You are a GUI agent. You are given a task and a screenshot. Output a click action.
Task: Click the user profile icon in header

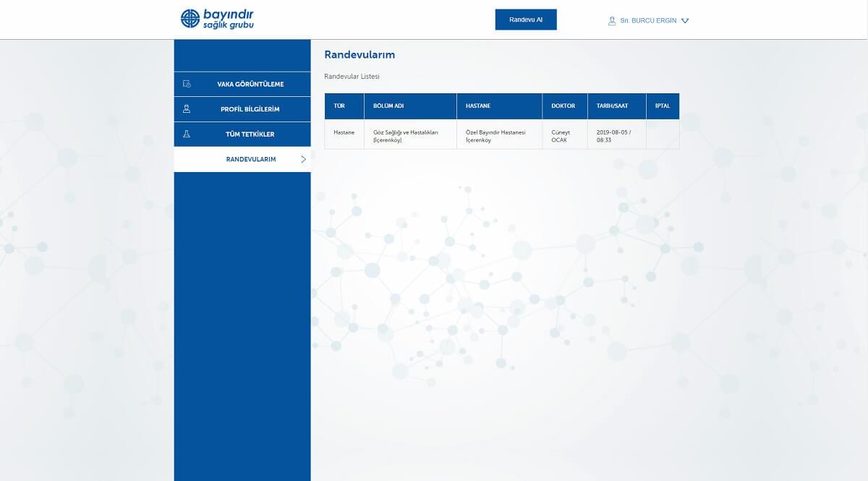612,21
